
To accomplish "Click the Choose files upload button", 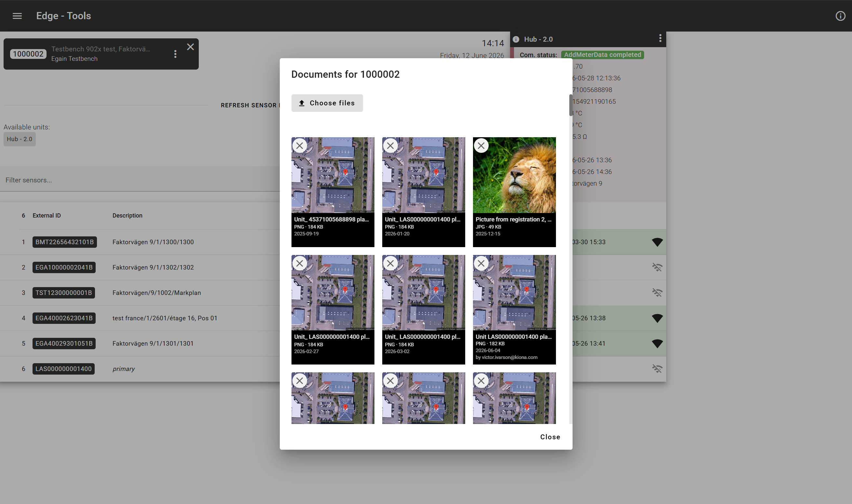I will point(327,103).
